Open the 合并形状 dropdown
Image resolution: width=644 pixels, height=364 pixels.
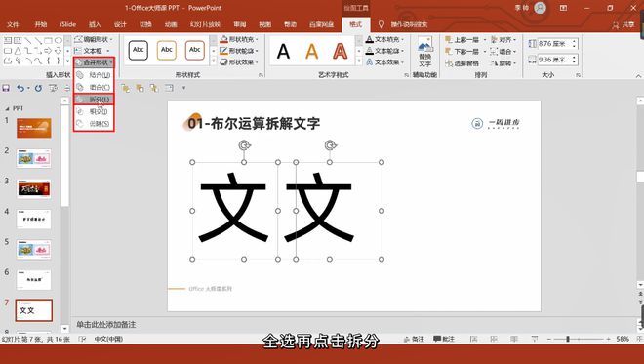pos(94,62)
